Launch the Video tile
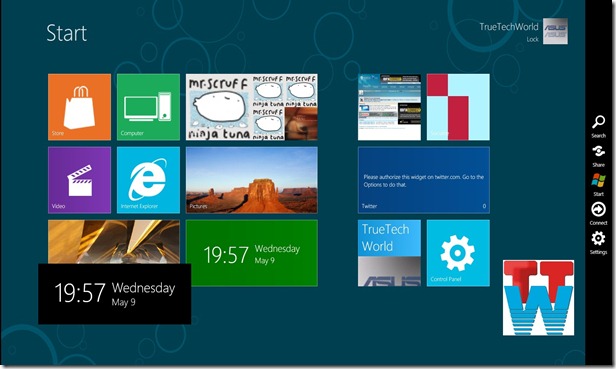This screenshot has height=369, width=616. (x=79, y=180)
